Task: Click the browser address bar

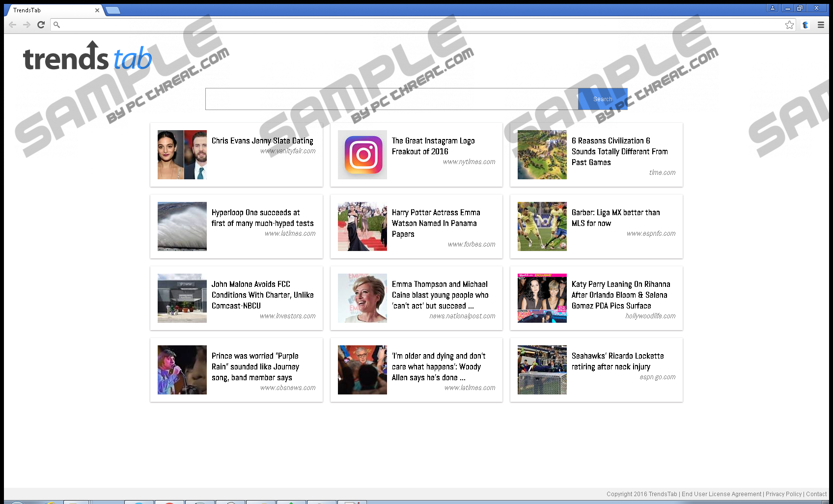Action: (417, 25)
